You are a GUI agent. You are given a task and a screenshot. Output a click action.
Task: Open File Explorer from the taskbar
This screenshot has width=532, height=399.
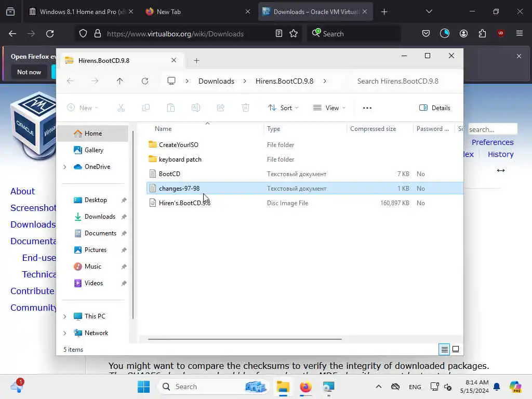tap(283, 387)
